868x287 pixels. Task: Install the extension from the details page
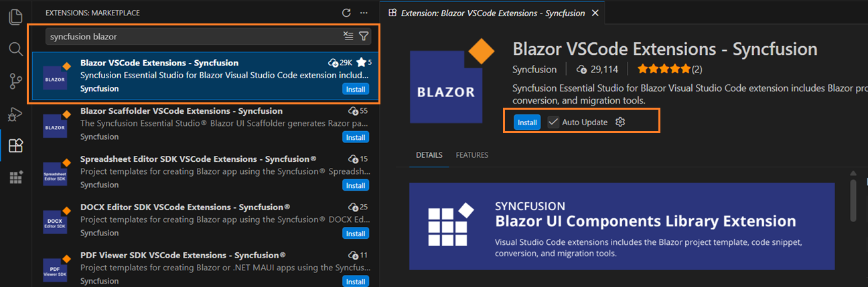point(527,122)
